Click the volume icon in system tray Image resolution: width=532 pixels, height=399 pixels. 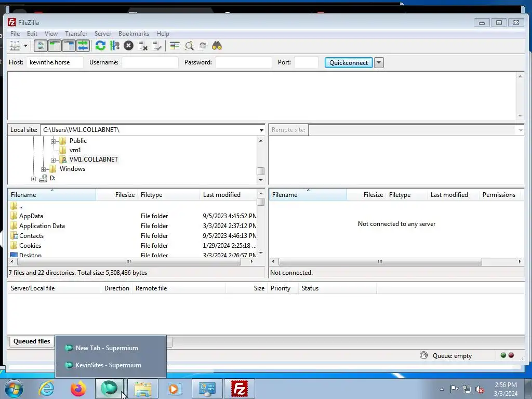(x=480, y=390)
